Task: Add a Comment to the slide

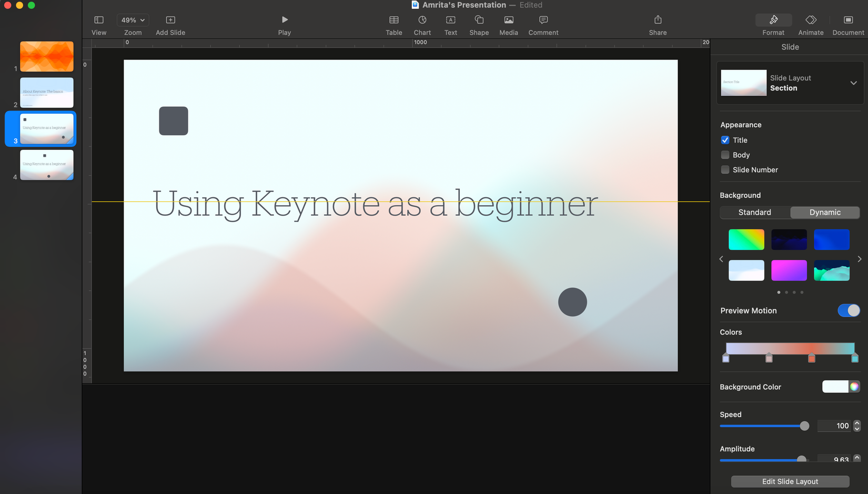Action: click(x=543, y=20)
